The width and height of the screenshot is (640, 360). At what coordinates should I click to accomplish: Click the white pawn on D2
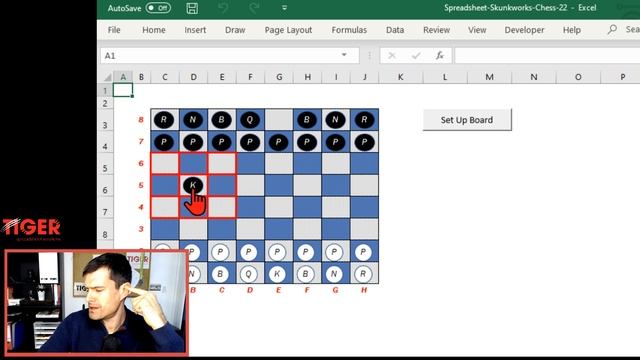pyautogui.click(x=249, y=252)
